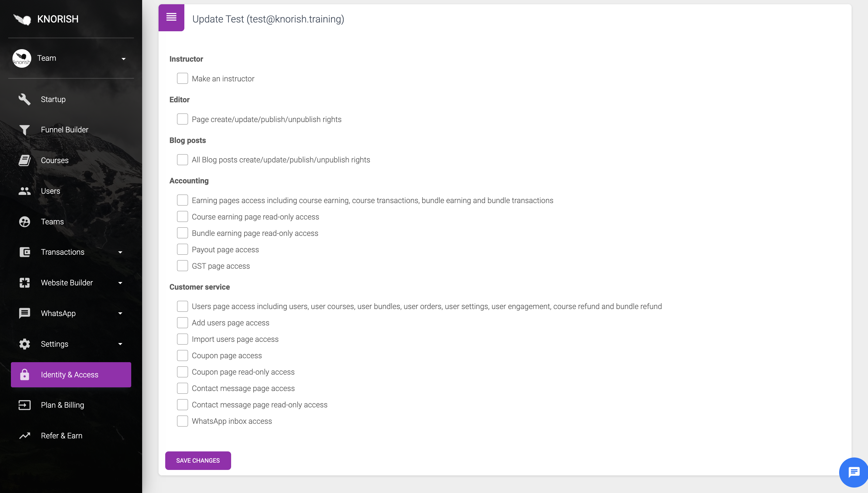Open the blue chat bubble widget
This screenshot has width=868, height=493.
(x=853, y=472)
